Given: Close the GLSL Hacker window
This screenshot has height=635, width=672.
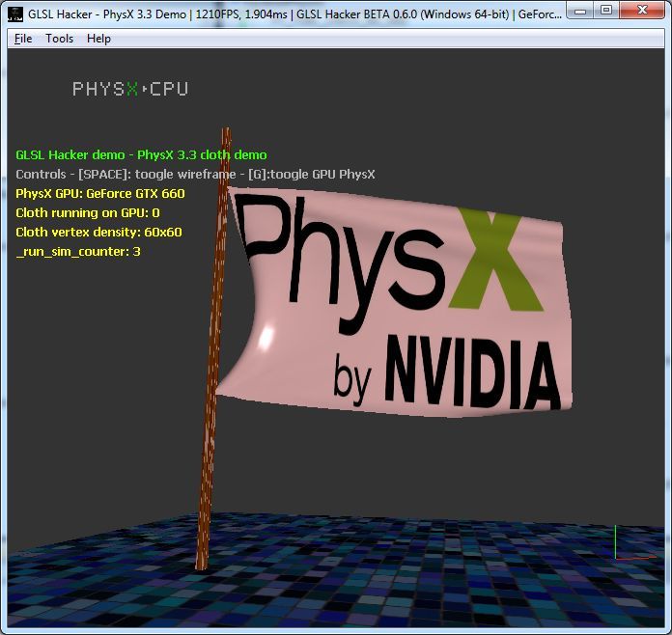Looking at the screenshot, I should [x=642, y=11].
